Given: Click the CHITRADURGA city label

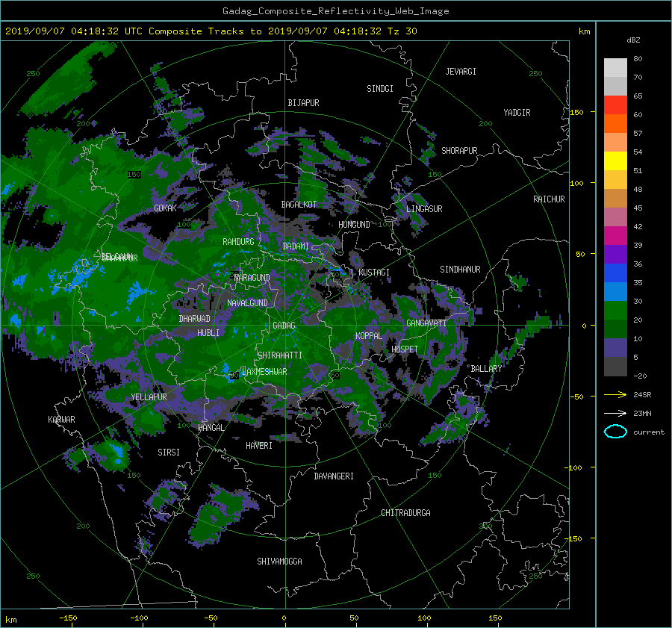Looking at the screenshot, I should (406, 513).
